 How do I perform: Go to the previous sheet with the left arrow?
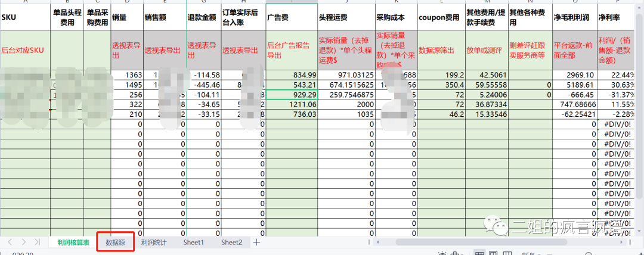10,242
